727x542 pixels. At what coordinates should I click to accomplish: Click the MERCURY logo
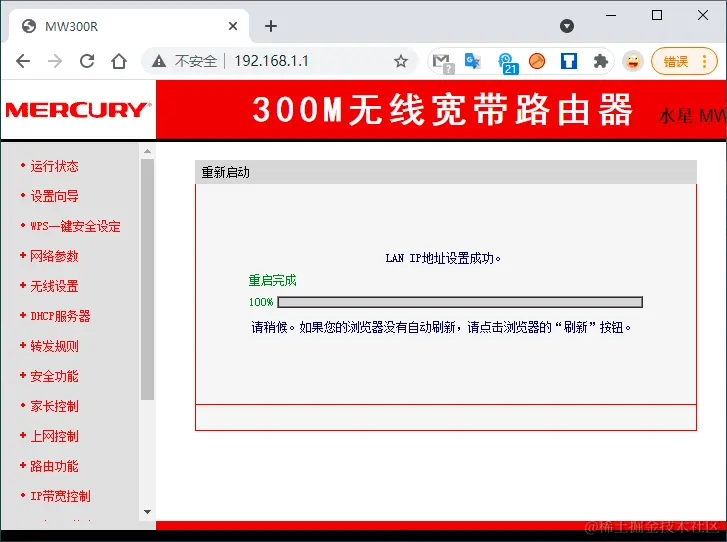pos(78,110)
